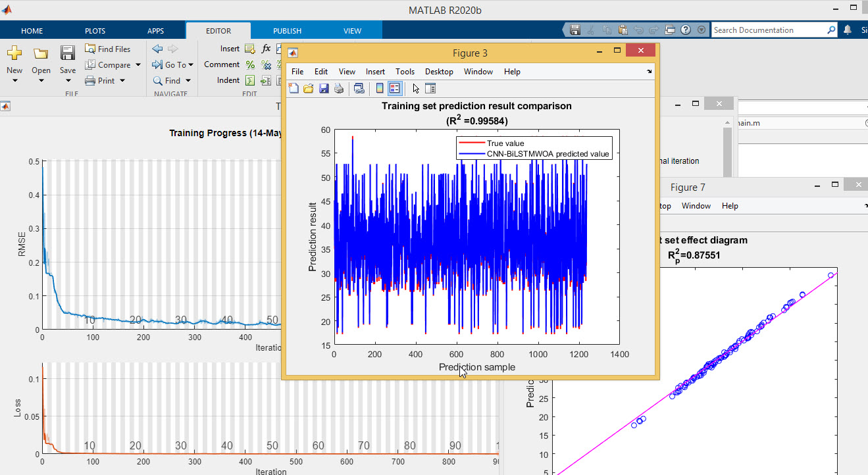Click dock arrow in Figure 3 menu bar
The width and height of the screenshot is (868, 475).
point(650,71)
